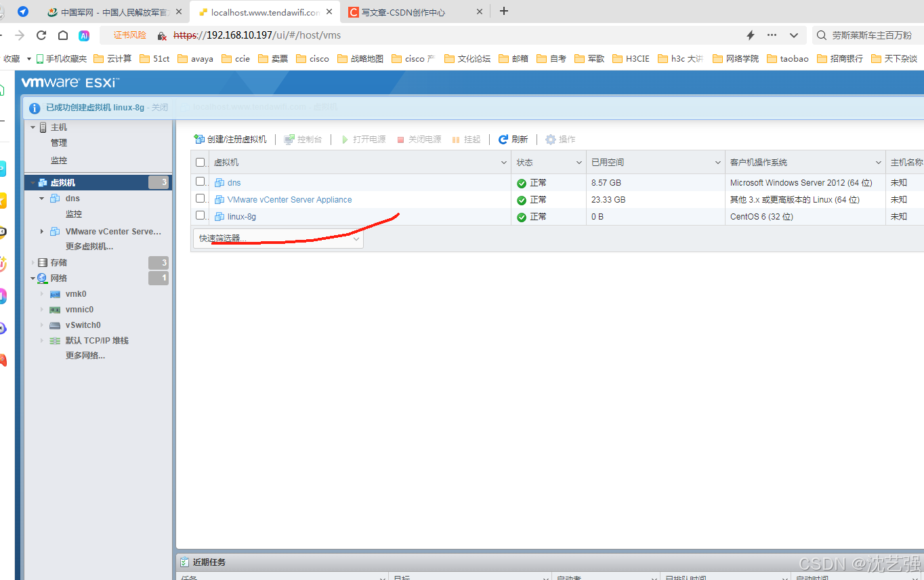Open the H3CIE bookmark folder
Image resolution: width=924 pixels, height=580 pixels.
pyautogui.click(x=631, y=59)
